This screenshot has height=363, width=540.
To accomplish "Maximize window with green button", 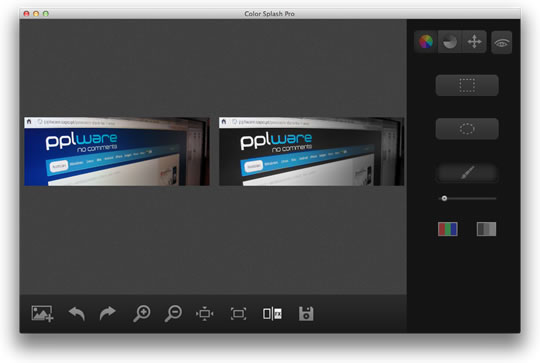I will coord(46,14).
